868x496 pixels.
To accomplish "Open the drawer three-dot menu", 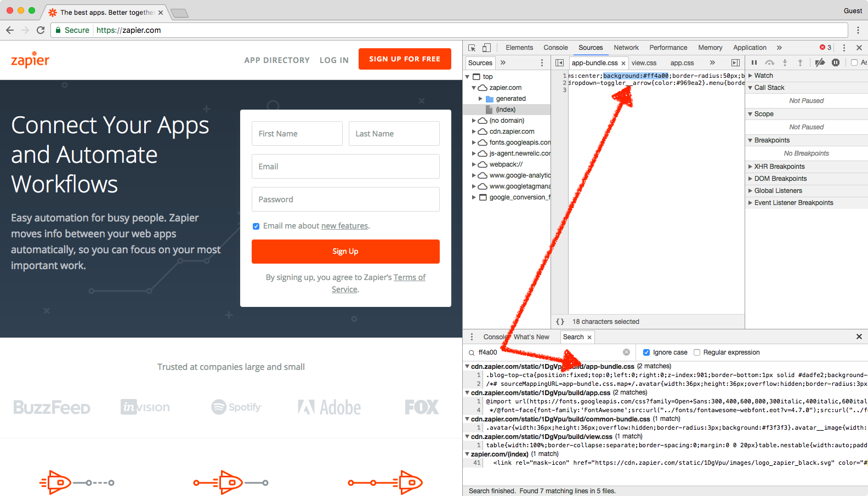I will pyautogui.click(x=472, y=337).
